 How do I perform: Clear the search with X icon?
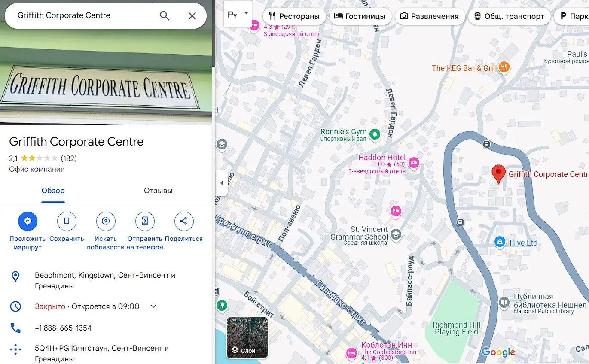pyautogui.click(x=192, y=16)
